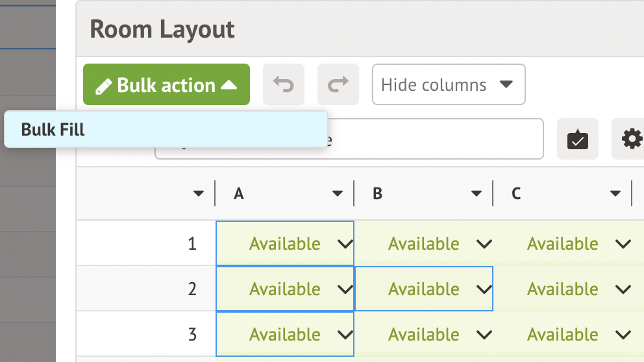Open the Available dropdown in cell B2

coord(484,289)
